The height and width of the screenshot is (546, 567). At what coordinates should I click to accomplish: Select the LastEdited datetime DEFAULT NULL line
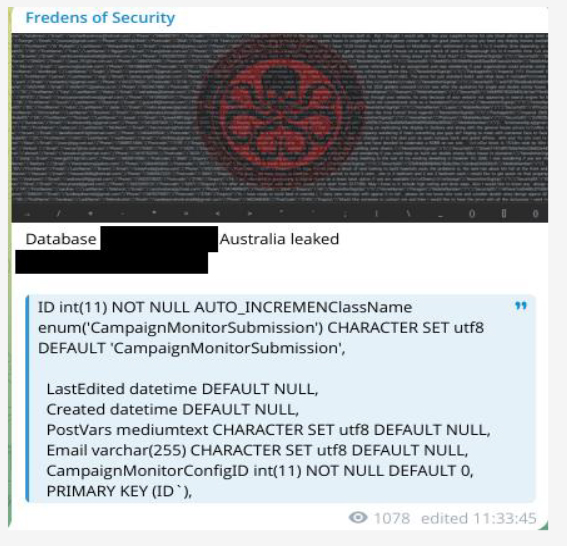point(182,389)
